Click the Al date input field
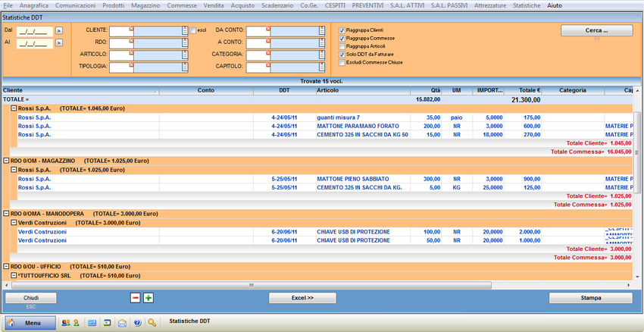 [34, 43]
